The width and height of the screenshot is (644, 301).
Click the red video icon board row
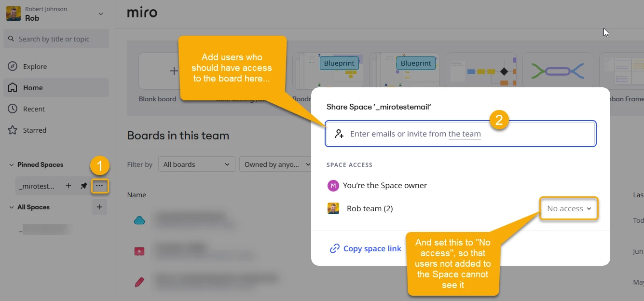[139, 251]
